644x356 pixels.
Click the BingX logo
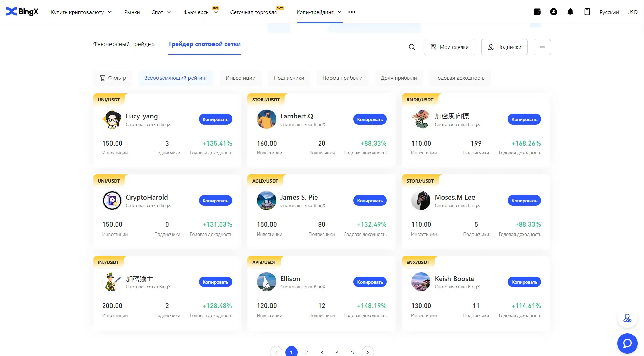point(22,12)
